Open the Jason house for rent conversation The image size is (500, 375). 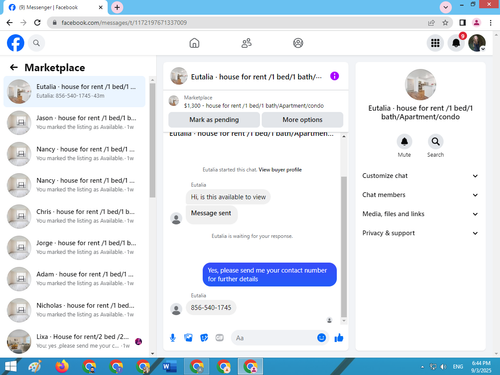point(75,122)
